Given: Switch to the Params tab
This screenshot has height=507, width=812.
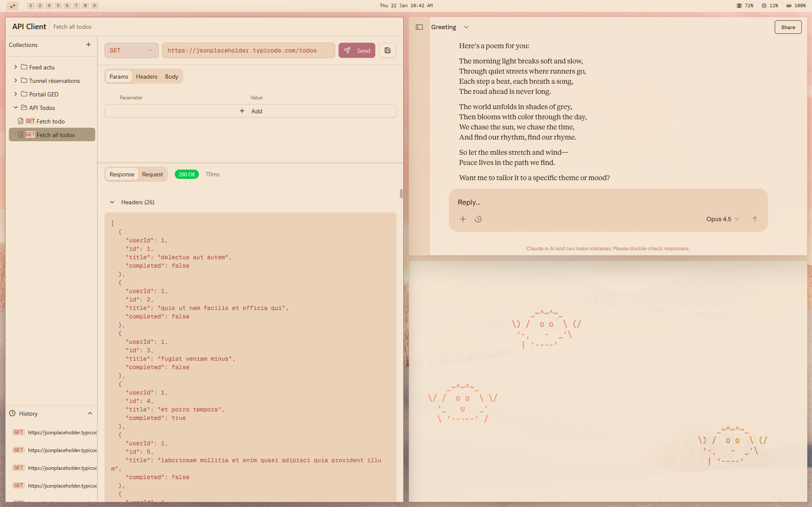Looking at the screenshot, I should [119, 77].
